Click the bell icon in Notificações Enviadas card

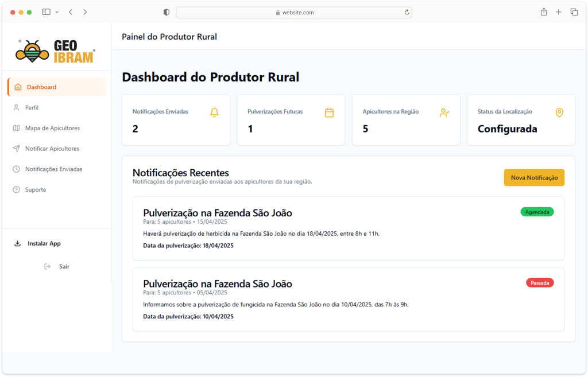(x=214, y=112)
